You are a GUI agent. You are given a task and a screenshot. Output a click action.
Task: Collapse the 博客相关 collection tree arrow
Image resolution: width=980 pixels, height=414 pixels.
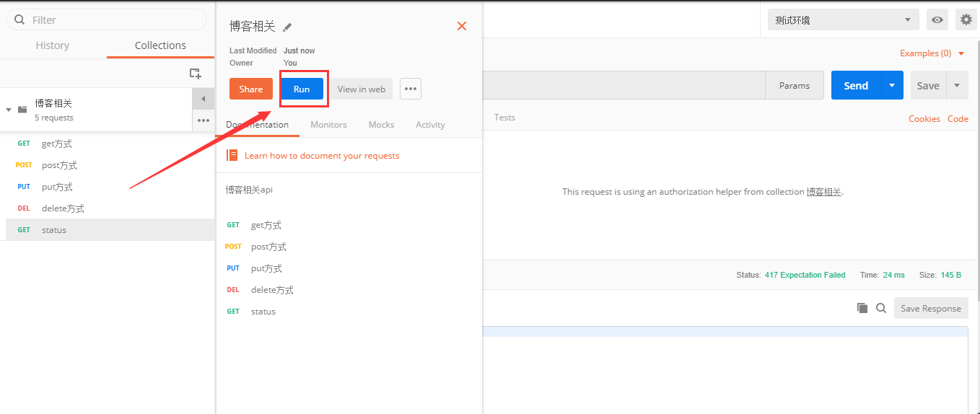[9, 110]
